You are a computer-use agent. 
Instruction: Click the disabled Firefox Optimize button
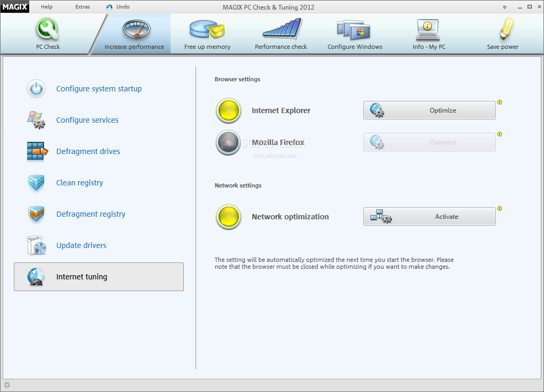pyautogui.click(x=429, y=142)
